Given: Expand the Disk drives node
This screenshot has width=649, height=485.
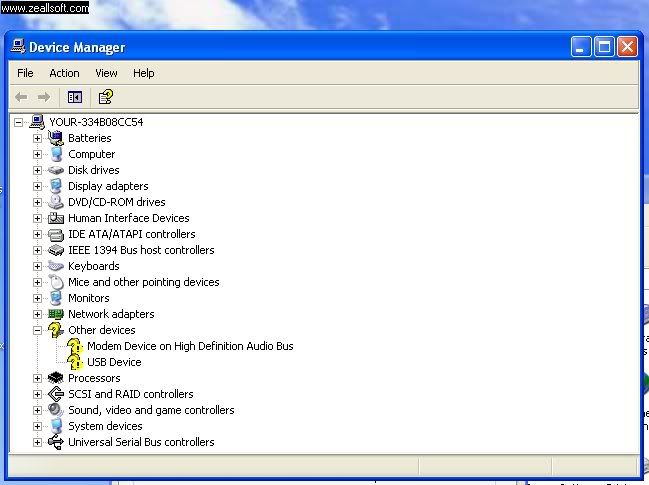Looking at the screenshot, I should tap(37, 170).
